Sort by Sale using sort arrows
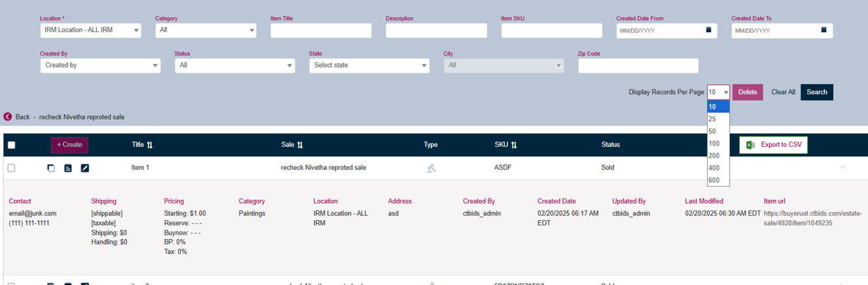The height and width of the screenshot is (285, 868). pos(300,145)
